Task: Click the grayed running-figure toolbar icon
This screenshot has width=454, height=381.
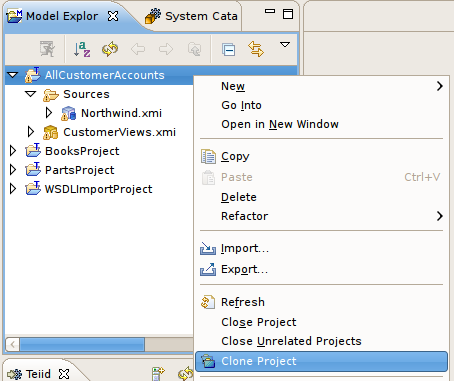Action: click(x=47, y=49)
